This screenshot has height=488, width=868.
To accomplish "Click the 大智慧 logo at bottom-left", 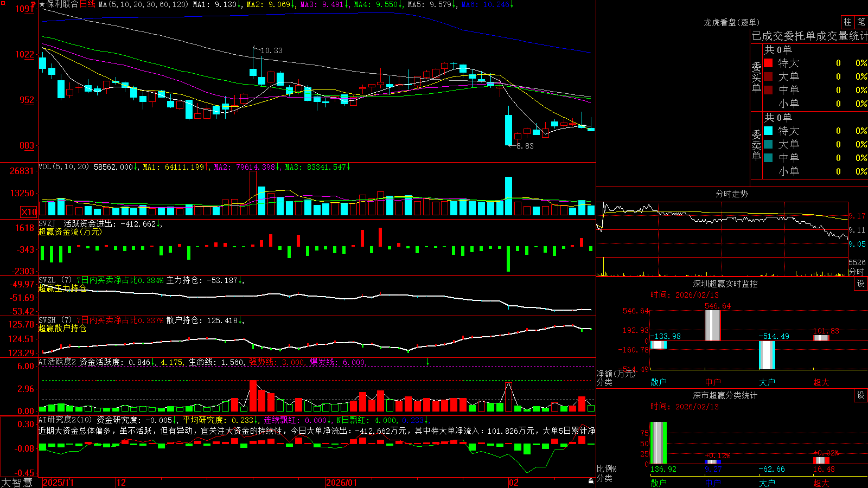I will tap(17, 483).
